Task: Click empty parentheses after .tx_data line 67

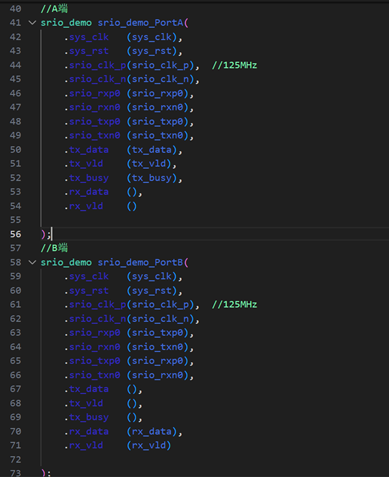Action: point(132,389)
